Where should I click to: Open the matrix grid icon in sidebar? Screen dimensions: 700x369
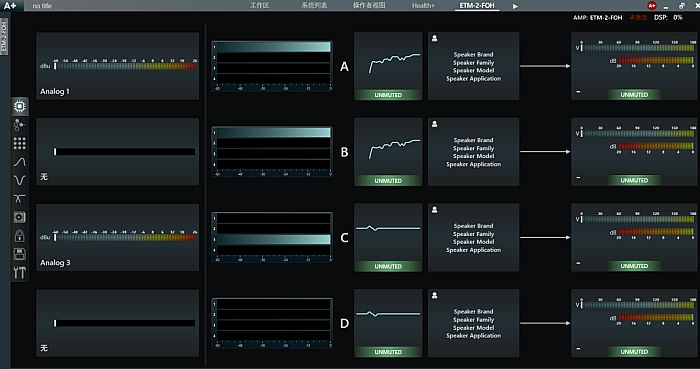pyautogui.click(x=20, y=143)
